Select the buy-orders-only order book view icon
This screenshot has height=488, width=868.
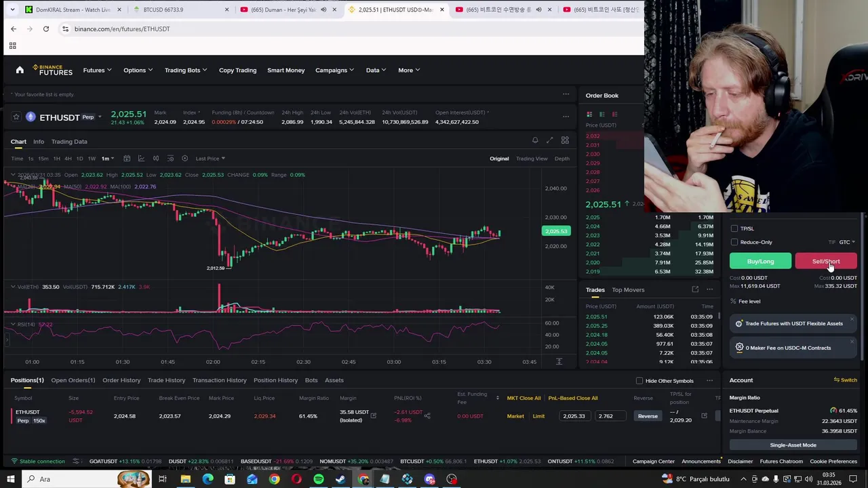[601, 115]
